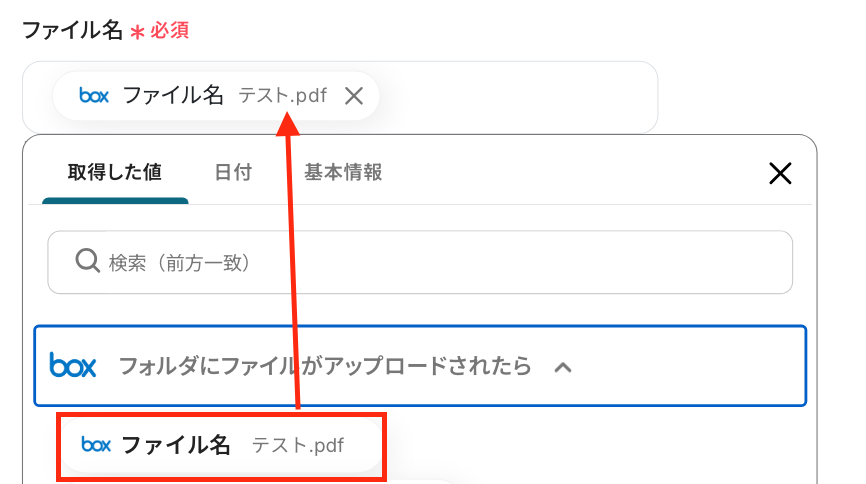This screenshot has height=484, width=866.
Task: Switch to the 取得した値 tab
Action: click(x=115, y=172)
